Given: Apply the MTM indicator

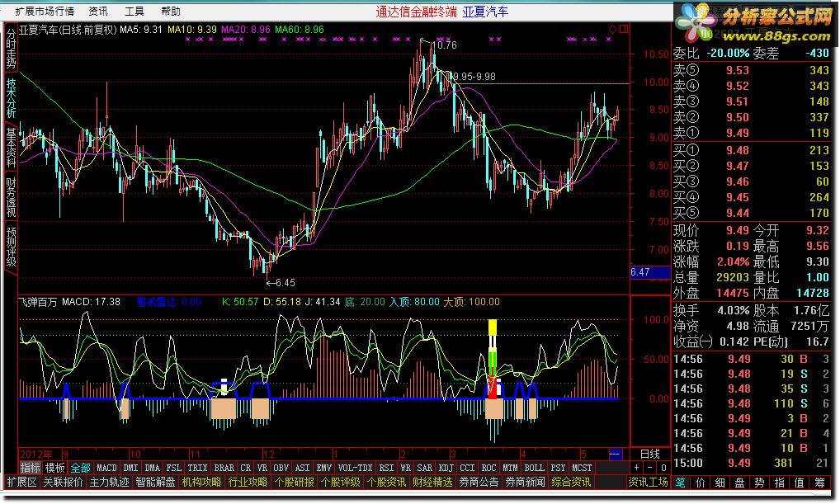Looking at the screenshot, I should coord(510,468).
